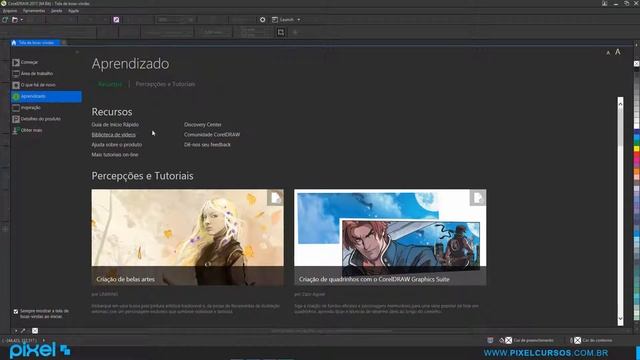
Task: Expand the Open folder dropdown arrow
Action: coord(22,20)
